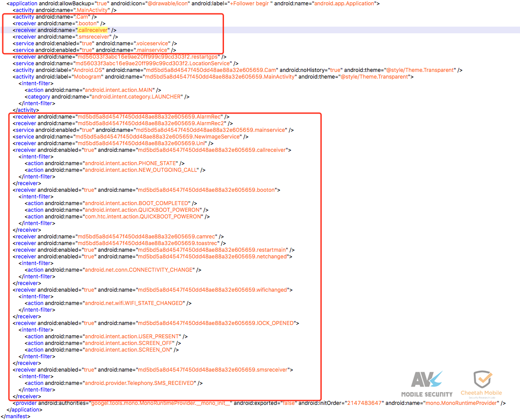The width and height of the screenshot is (520, 420).
Task: Click the "com.htc.intent.action.QUICKBOOT_POWERON" action
Action: 143,216
